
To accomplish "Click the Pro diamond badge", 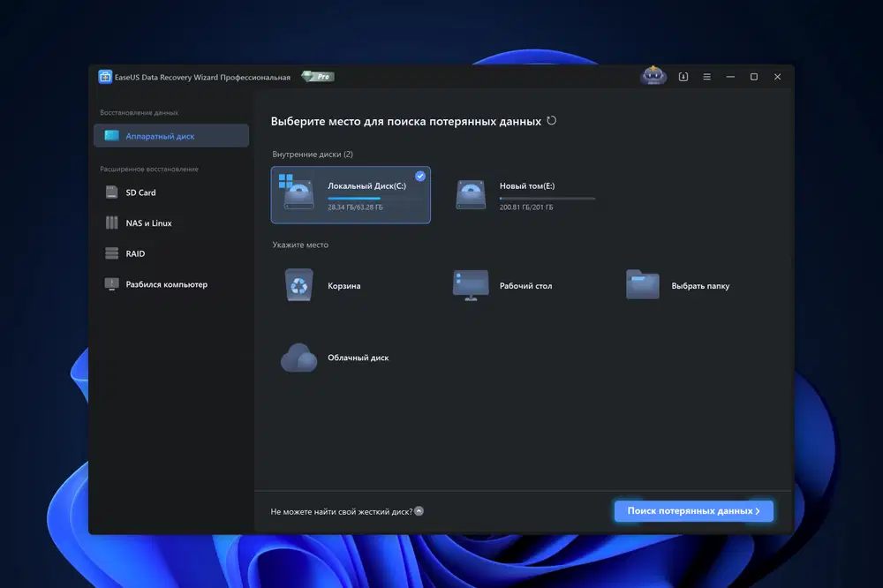I will tap(318, 77).
